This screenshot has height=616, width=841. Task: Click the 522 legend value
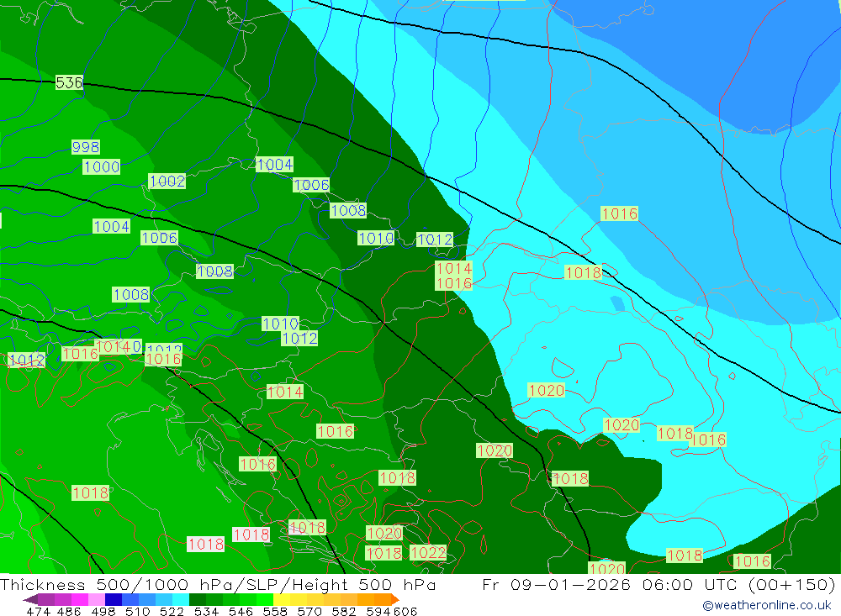(x=172, y=612)
